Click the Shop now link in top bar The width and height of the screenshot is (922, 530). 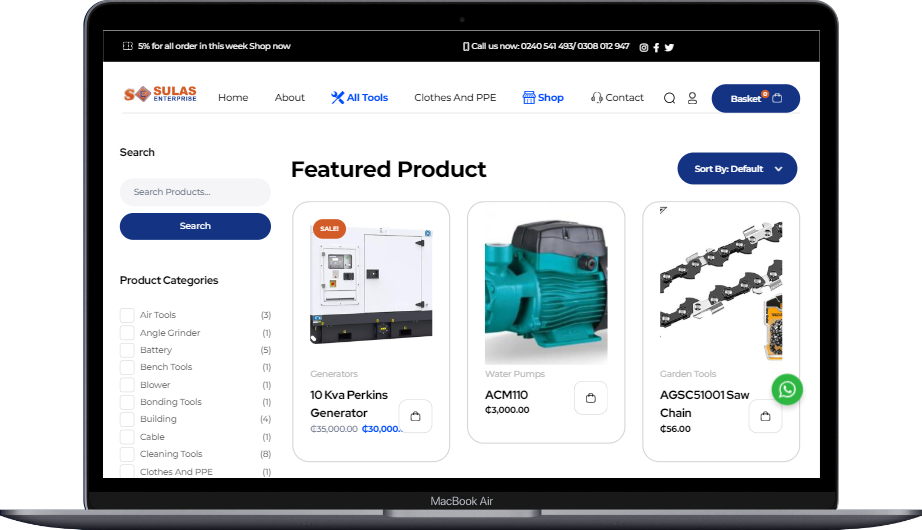tap(269, 46)
